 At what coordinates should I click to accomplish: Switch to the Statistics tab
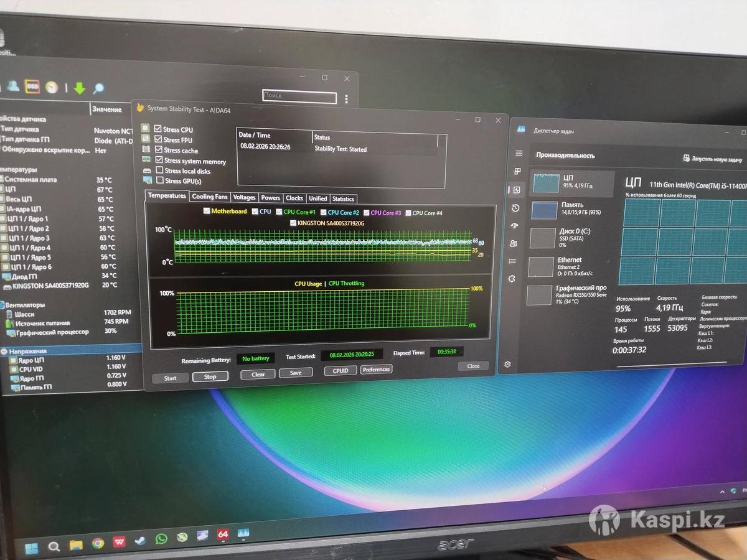[343, 199]
